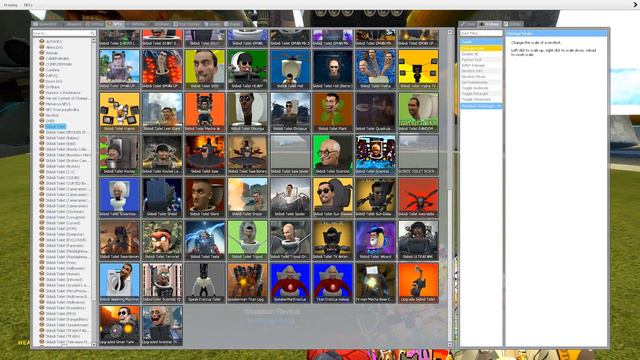The image size is (640, 360).
Task: Select Skibidi Toilet Scientist with green background
Action: 333,155
